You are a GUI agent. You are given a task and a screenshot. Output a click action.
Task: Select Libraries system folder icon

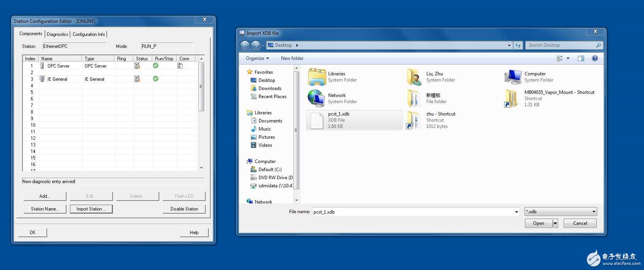click(317, 76)
